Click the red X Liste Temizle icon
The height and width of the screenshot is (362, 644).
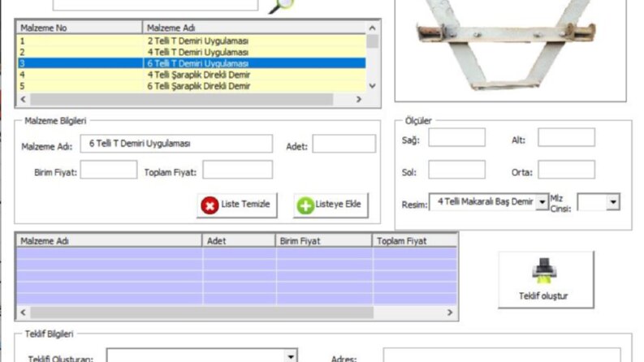click(x=210, y=205)
